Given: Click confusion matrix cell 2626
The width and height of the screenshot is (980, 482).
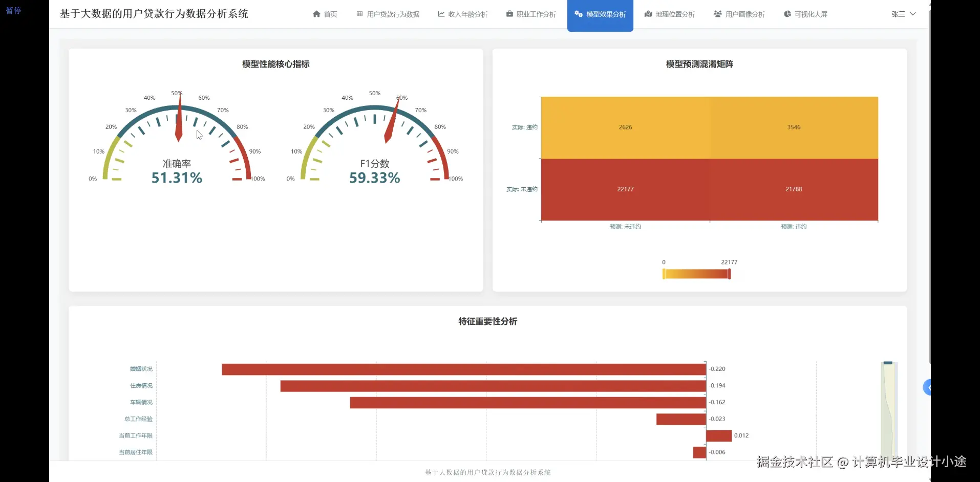Looking at the screenshot, I should (625, 127).
